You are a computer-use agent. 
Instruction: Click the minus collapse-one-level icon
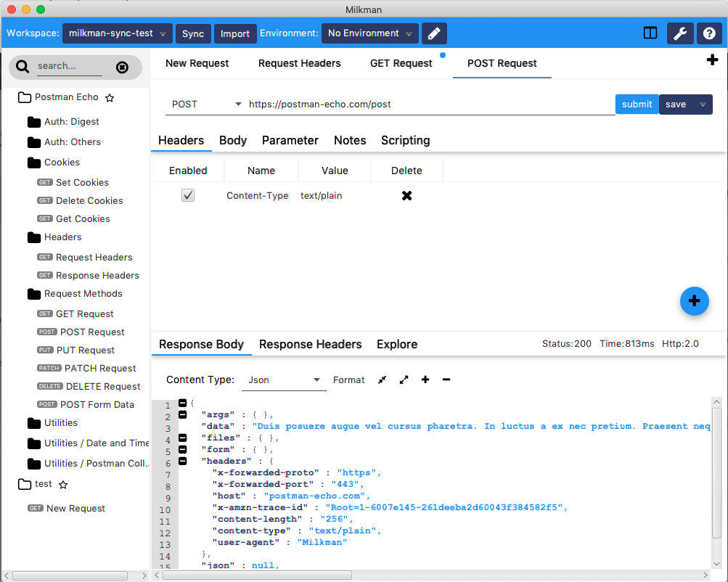coord(446,380)
